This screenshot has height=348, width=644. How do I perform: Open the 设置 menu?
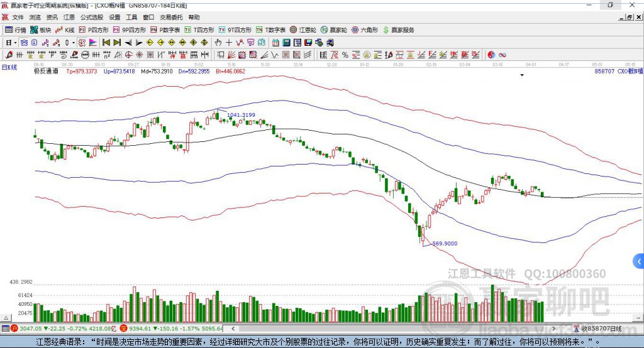click(114, 17)
